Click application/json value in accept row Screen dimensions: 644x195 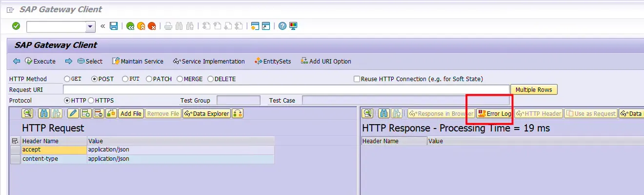pos(181,150)
